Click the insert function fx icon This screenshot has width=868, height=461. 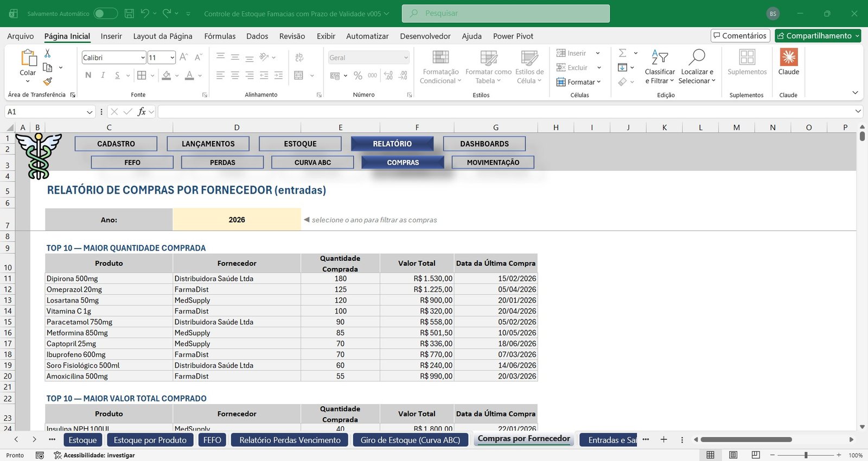[142, 112]
